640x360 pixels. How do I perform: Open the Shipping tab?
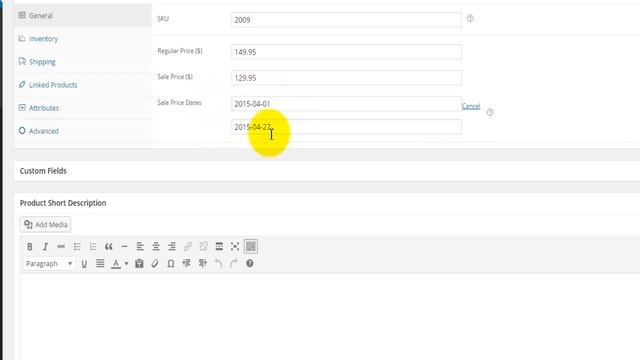coord(83,62)
